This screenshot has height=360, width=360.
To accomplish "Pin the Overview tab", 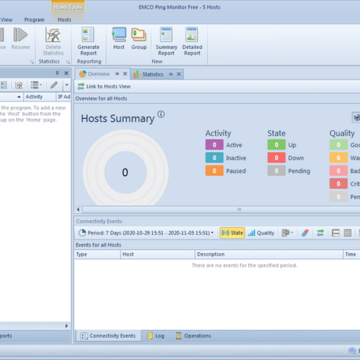I will 117,74.
